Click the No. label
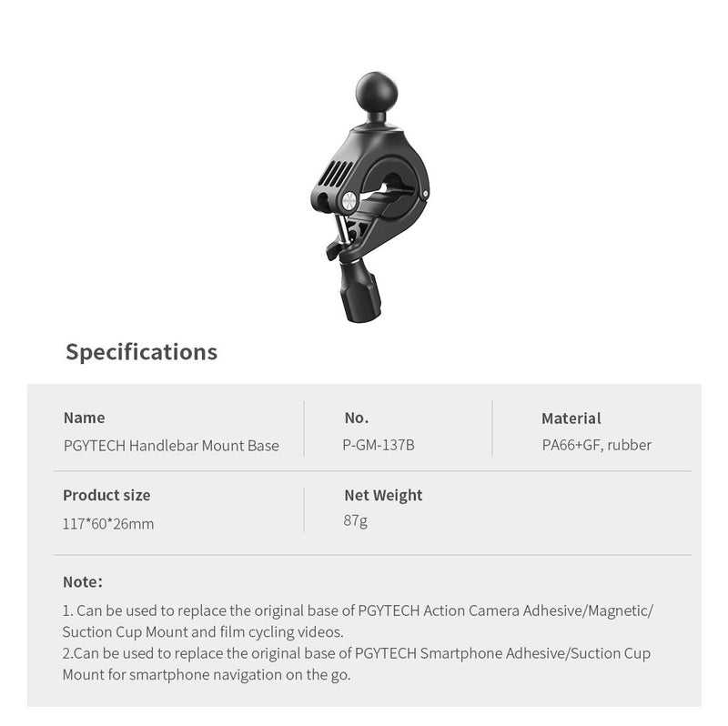This screenshot has width=728, height=726. pos(356,418)
